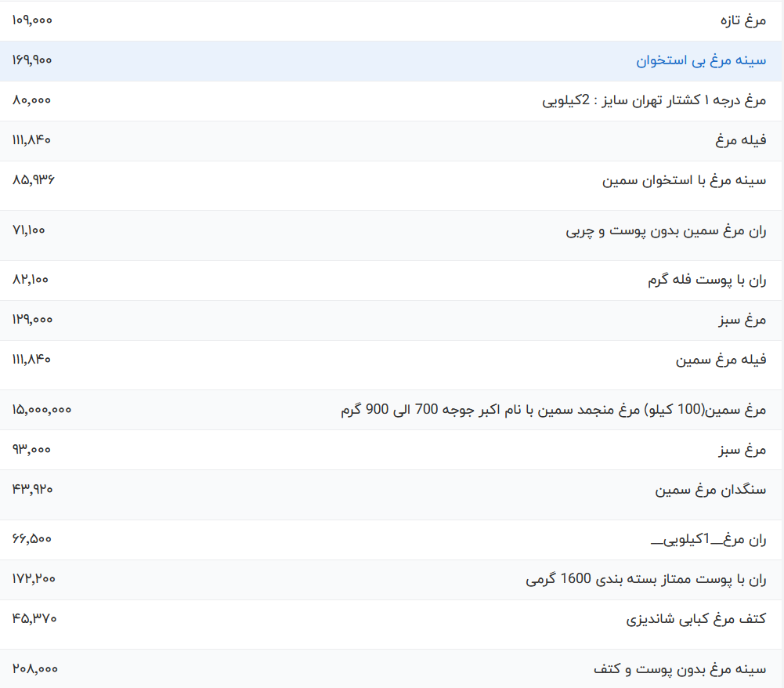Select 'مرغ سبز' in the ۹۳,۰۰۰ row
The image size is (784, 688).
click(x=742, y=450)
